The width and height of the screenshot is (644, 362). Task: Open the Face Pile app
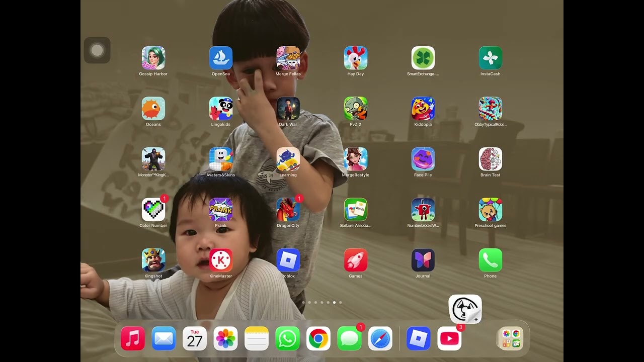[x=423, y=159]
